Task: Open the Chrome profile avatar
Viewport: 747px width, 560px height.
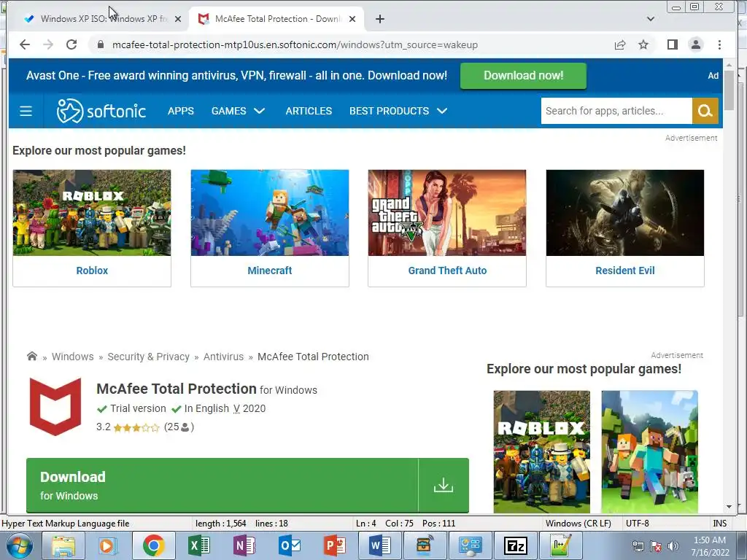Action: point(695,44)
